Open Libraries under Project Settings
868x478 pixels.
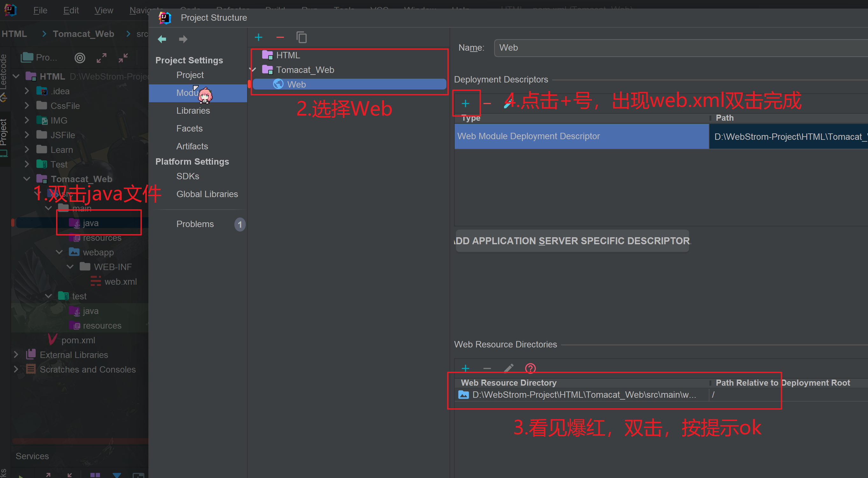(193, 111)
